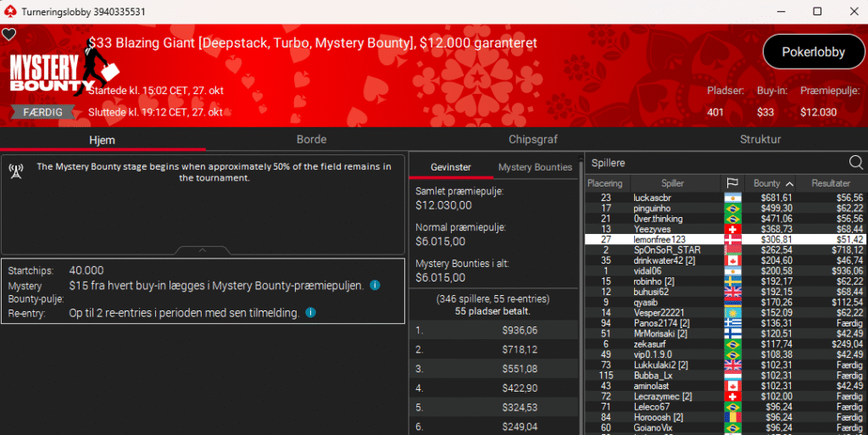Click the search magnifier in Spillere panel
The height and width of the screenshot is (435, 868).
[856, 162]
